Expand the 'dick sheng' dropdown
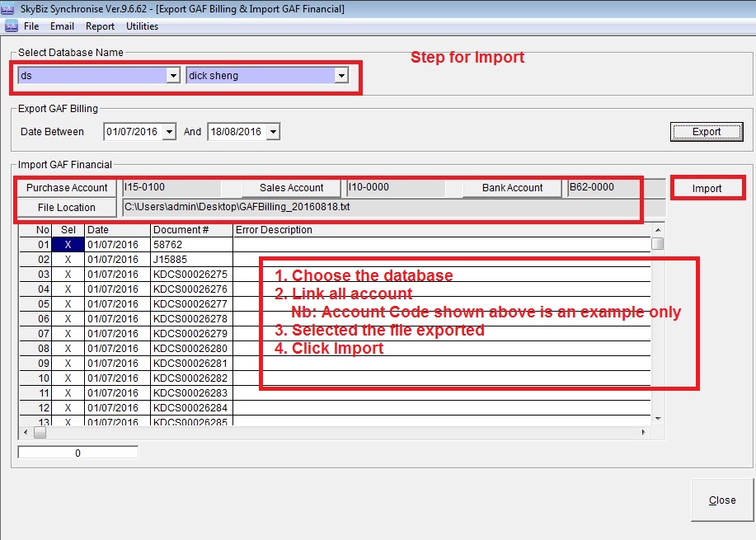 click(x=341, y=76)
